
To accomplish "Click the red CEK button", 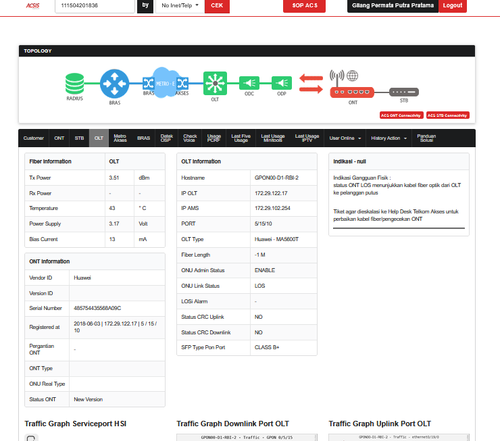I will pyautogui.click(x=217, y=5).
